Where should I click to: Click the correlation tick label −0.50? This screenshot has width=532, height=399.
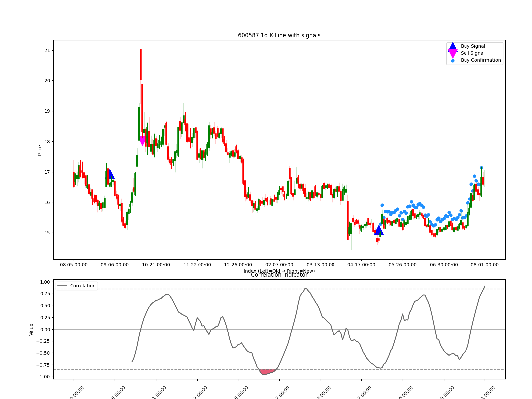coord(43,353)
